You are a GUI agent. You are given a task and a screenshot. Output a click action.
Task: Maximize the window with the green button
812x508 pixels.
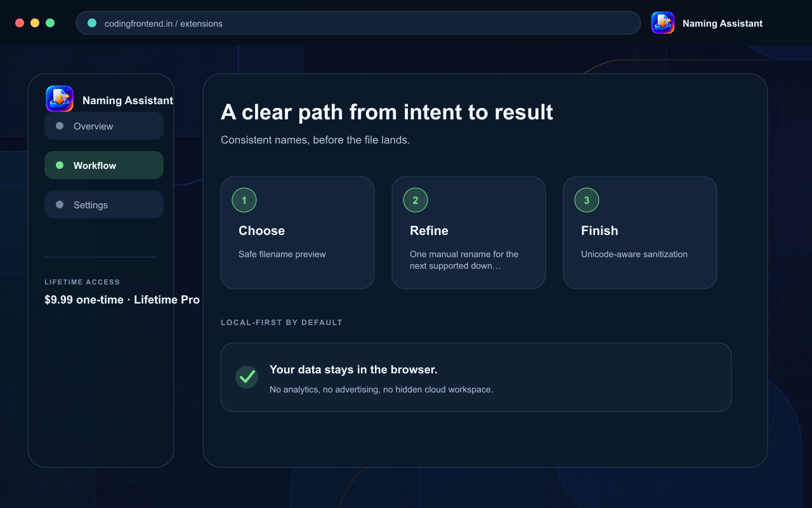50,23
